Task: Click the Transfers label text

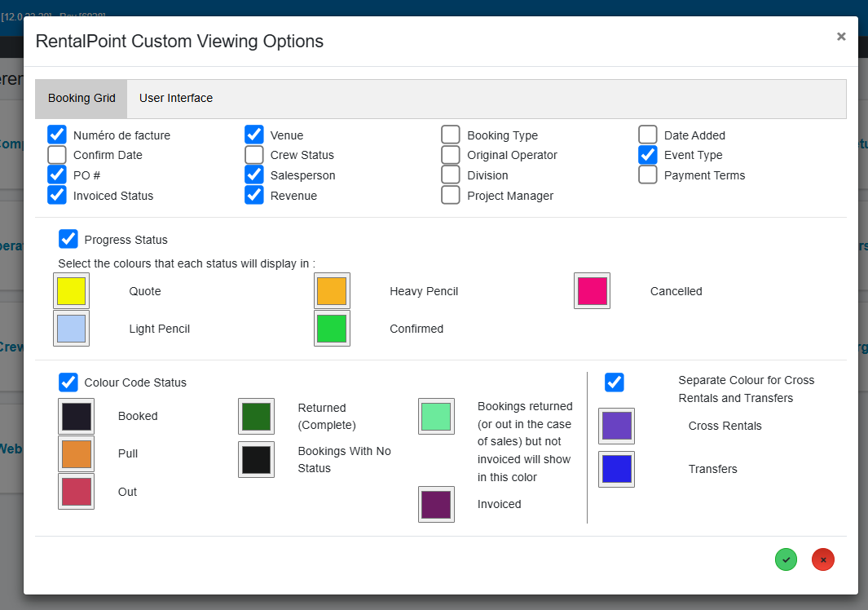Action: tap(713, 469)
